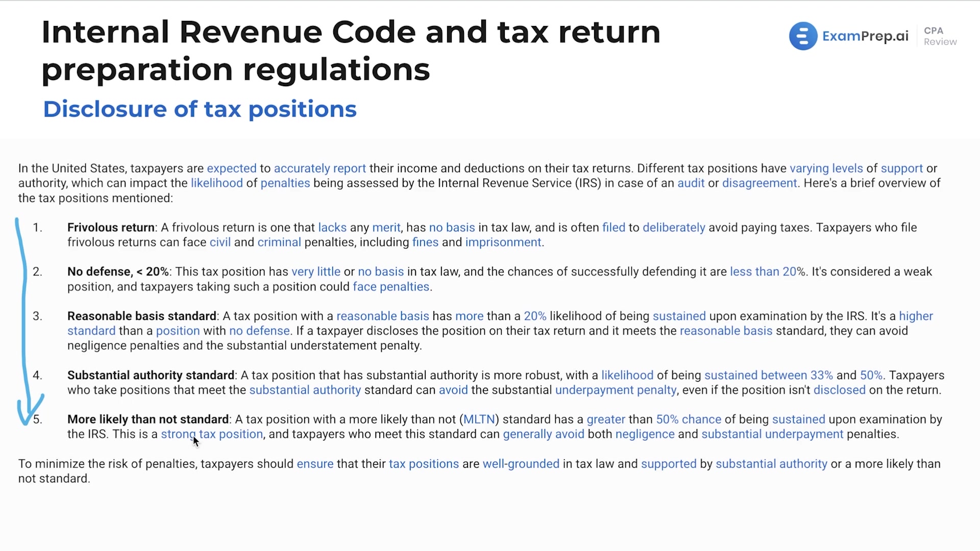Click the slide title 'Internal Revenue Code'
This screenshot has height=551, width=980.
click(x=229, y=32)
